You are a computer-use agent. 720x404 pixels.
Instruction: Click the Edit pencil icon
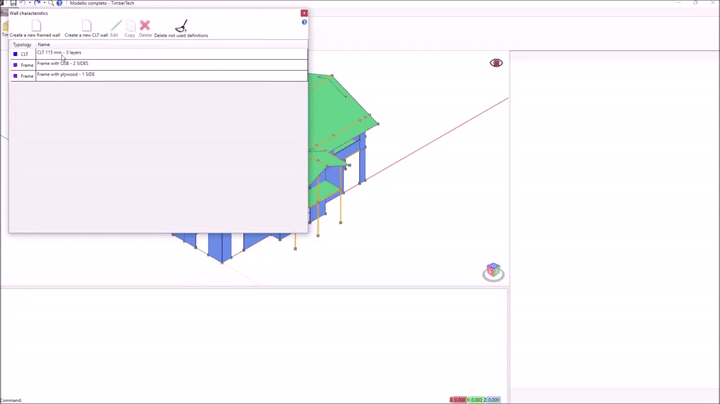click(115, 25)
